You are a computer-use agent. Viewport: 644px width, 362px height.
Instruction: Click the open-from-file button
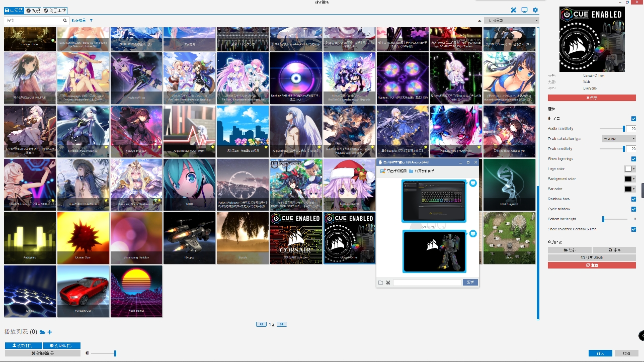click(24, 345)
